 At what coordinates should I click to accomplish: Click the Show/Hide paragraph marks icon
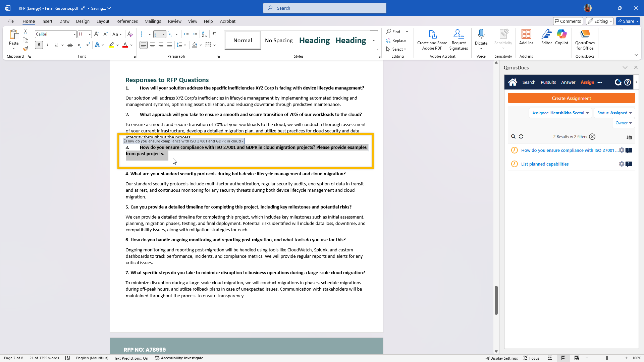click(x=214, y=34)
